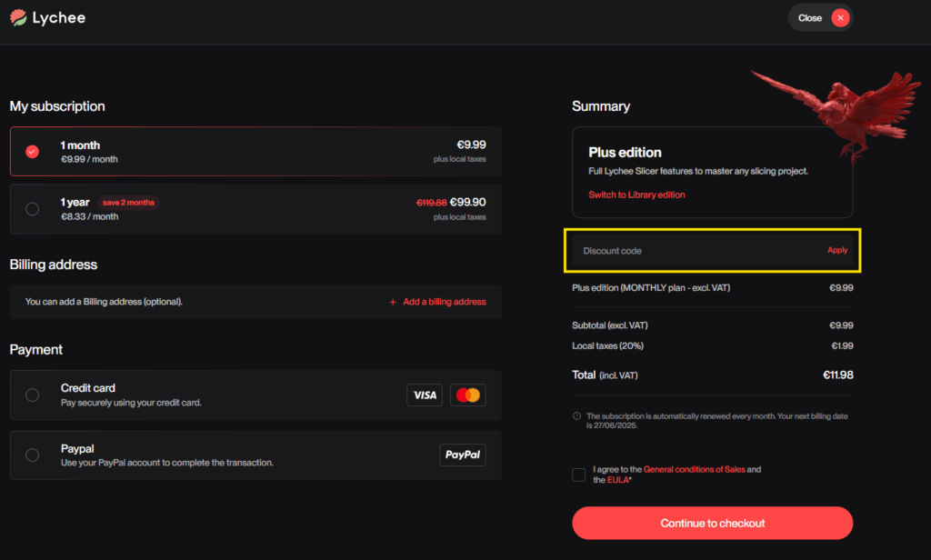Image resolution: width=931 pixels, height=560 pixels.
Task: Switch to Library edition
Action: (x=636, y=194)
